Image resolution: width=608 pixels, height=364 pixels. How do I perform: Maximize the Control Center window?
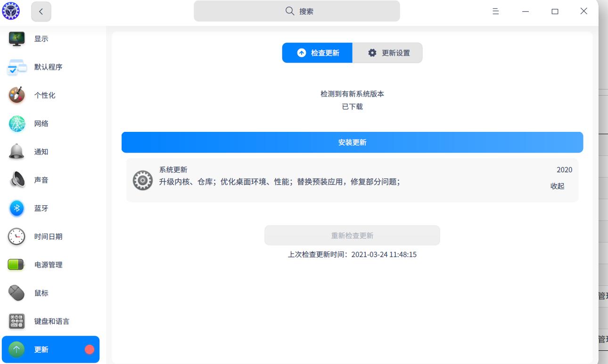pyautogui.click(x=555, y=11)
